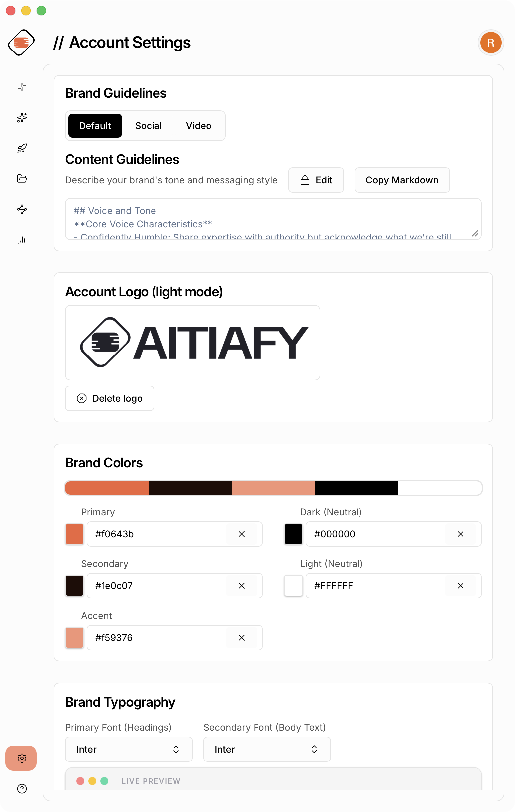The image size is (515, 812).
Task: Open the Secondary color swatch picker
Action: (74, 586)
